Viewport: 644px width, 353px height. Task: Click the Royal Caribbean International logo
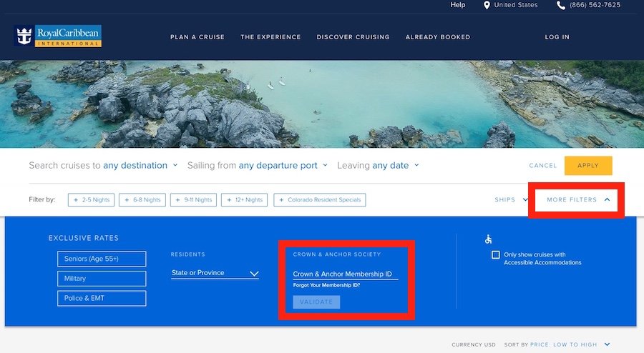click(x=58, y=36)
